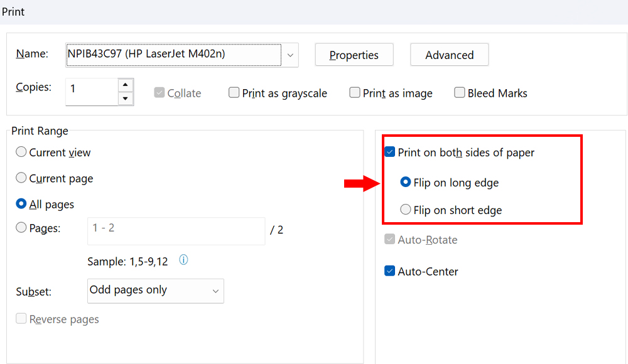The width and height of the screenshot is (628, 364).
Task: Disable Auto-Center
Action: (x=389, y=271)
